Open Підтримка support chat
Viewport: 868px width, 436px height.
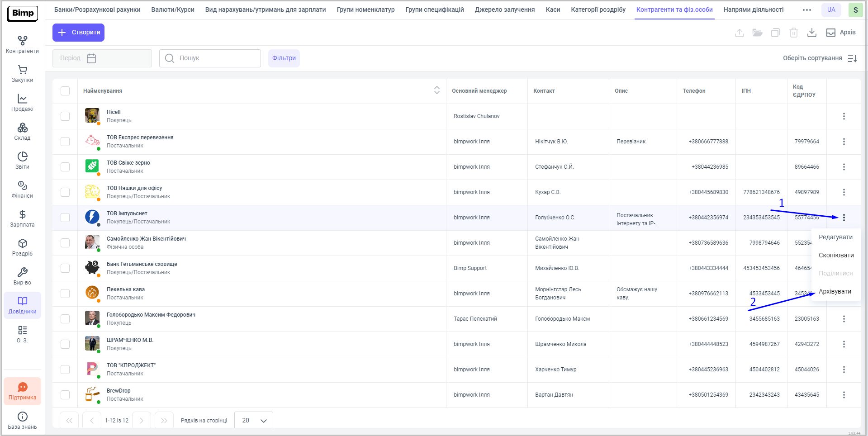[x=22, y=391]
